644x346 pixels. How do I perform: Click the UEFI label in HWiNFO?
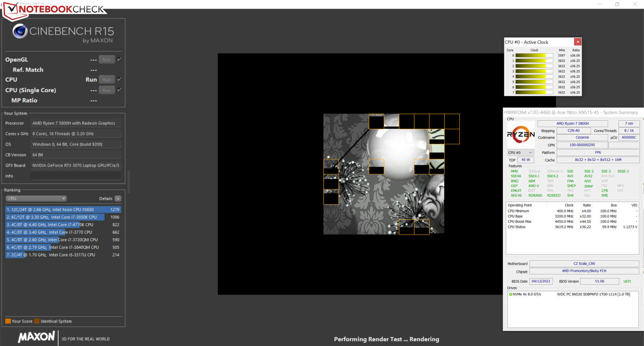tap(627, 282)
